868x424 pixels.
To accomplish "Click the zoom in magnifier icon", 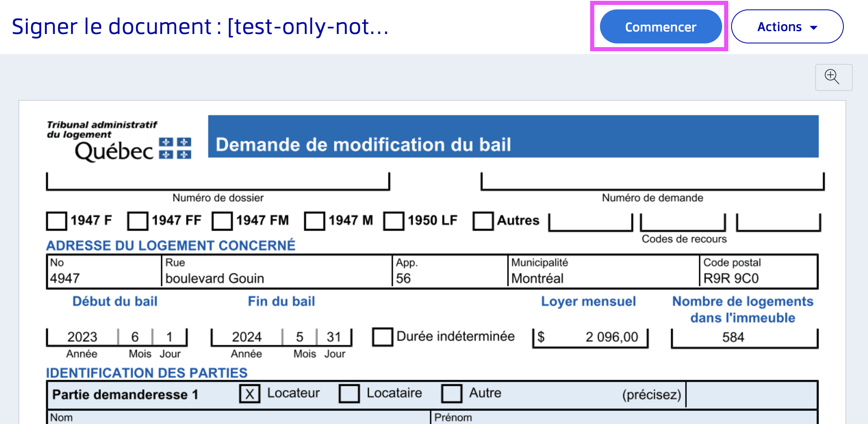I will pos(833,77).
